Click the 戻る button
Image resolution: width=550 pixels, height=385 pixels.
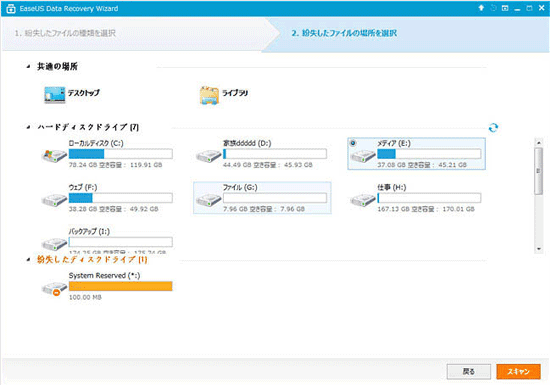[x=469, y=372]
